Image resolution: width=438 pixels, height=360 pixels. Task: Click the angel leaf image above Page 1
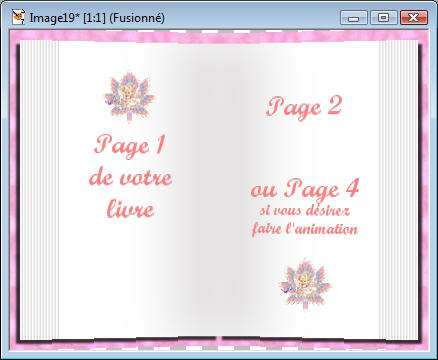pyautogui.click(x=129, y=97)
